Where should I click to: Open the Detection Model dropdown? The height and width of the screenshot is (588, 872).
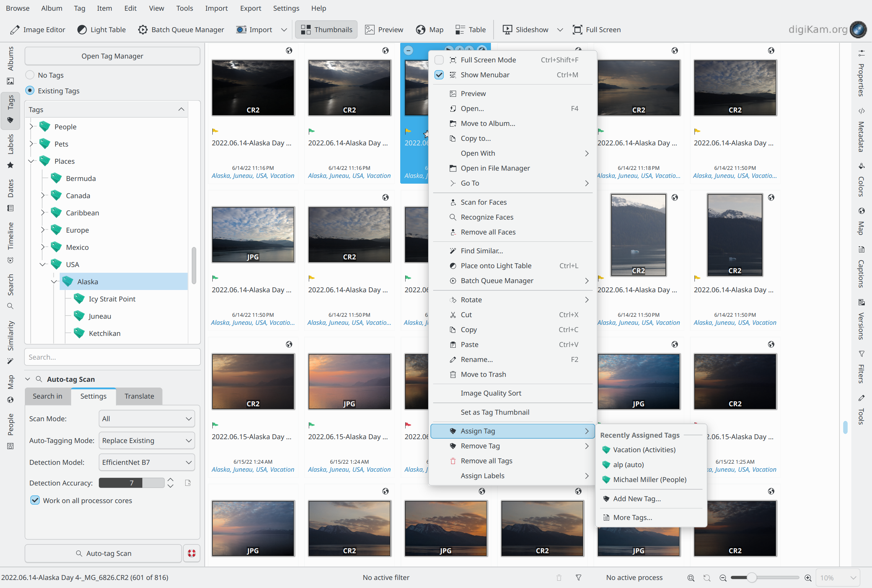[x=147, y=462]
